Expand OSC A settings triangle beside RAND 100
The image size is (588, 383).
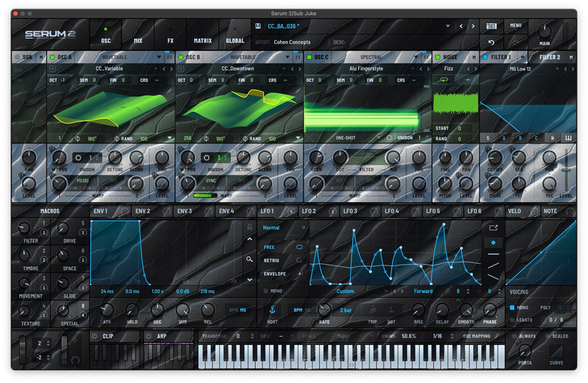coord(170,138)
